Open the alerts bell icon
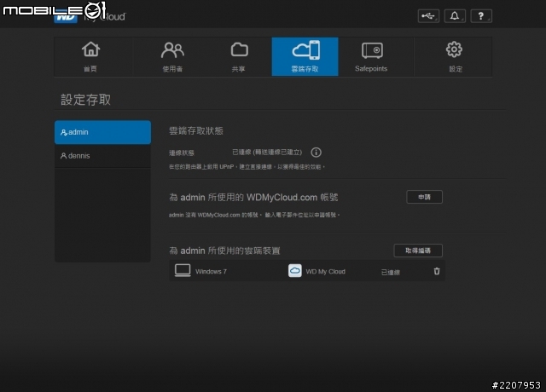The height and width of the screenshot is (392, 546). point(455,16)
